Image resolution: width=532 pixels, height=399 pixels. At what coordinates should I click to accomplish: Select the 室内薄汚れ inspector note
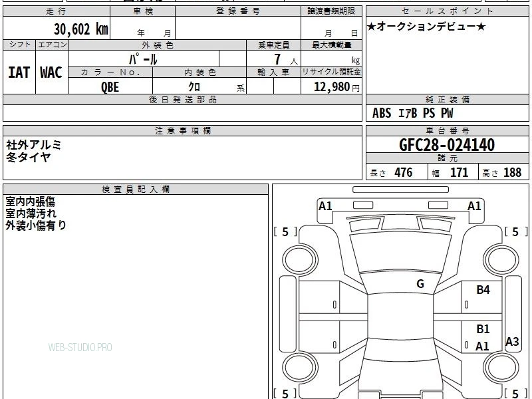(x=31, y=213)
